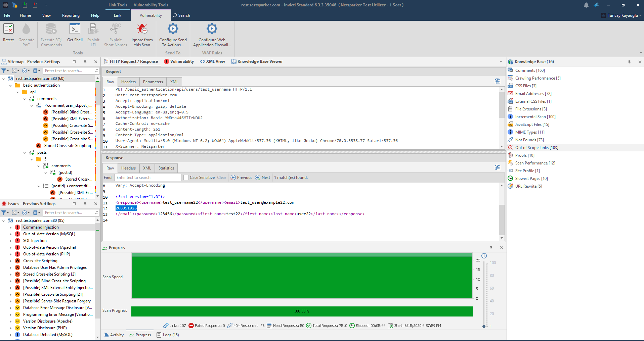
Task: Open URL Rewrite [5] item
Action: tap(528, 186)
